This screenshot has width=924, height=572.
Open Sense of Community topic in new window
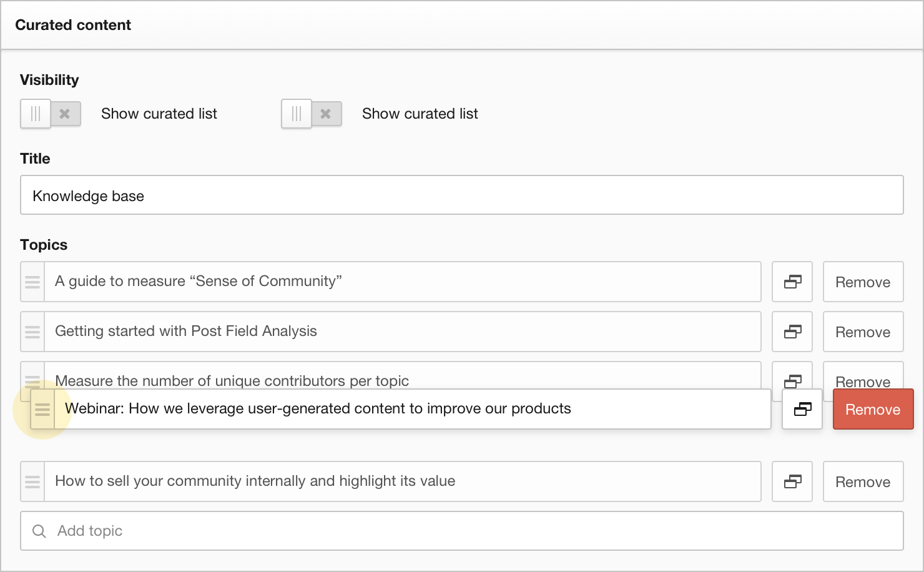tap(792, 282)
